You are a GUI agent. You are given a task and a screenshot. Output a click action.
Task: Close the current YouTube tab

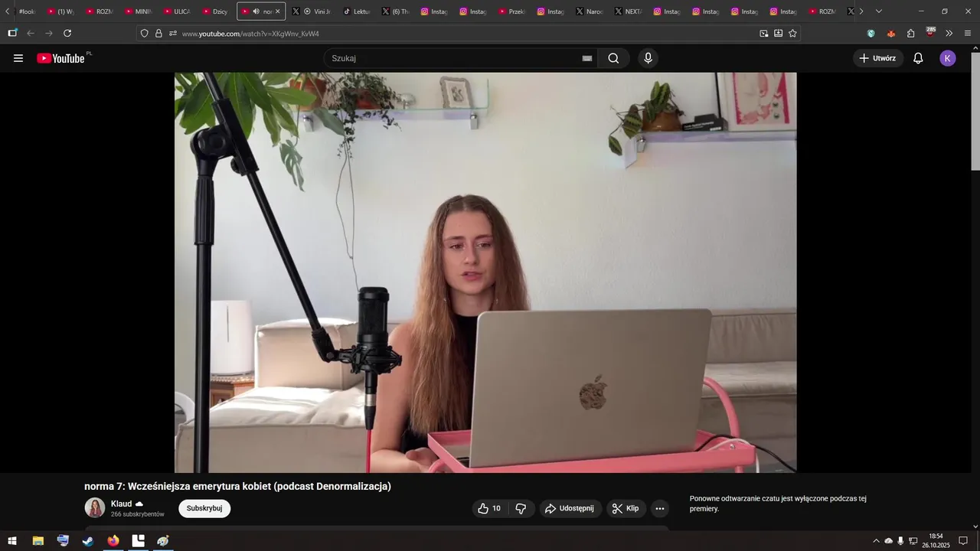[278, 11]
